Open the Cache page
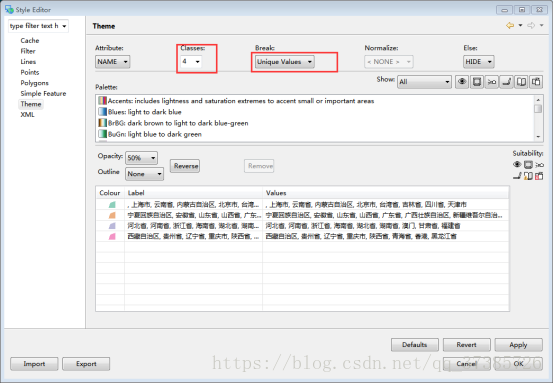 pos(30,41)
